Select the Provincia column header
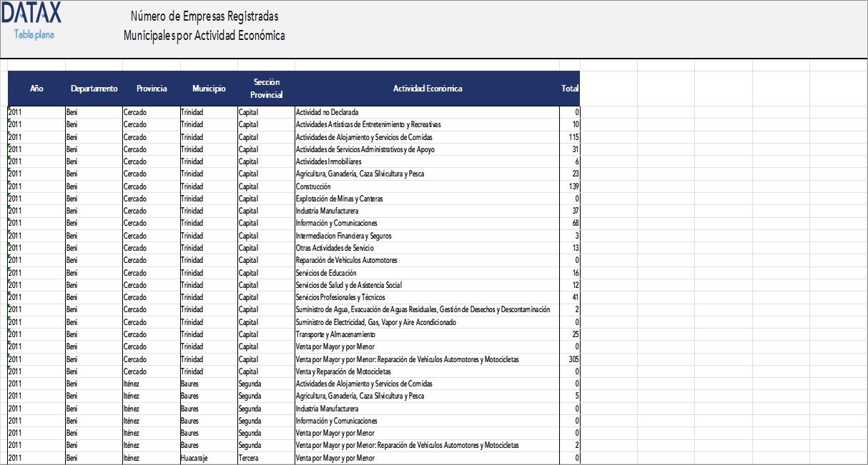Screen dimensions: 868x465 tap(152, 89)
